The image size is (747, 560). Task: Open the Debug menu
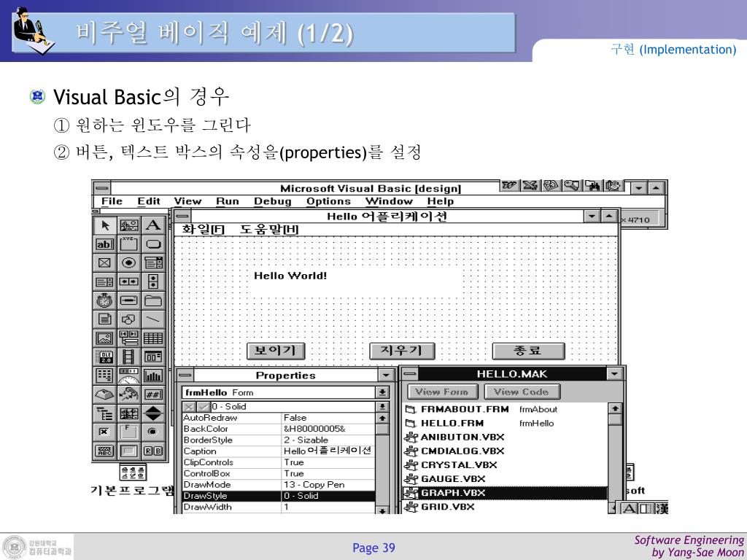(273, 201)
